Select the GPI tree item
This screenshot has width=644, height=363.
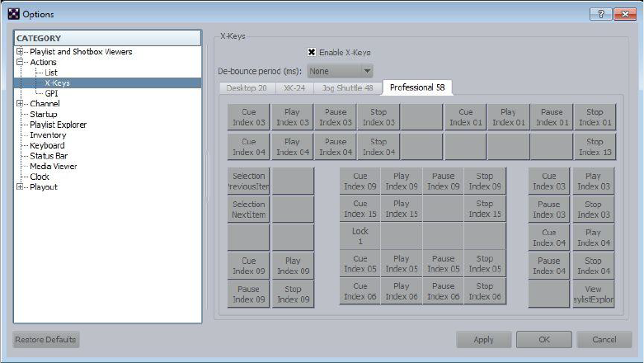(x=51, y=93)
